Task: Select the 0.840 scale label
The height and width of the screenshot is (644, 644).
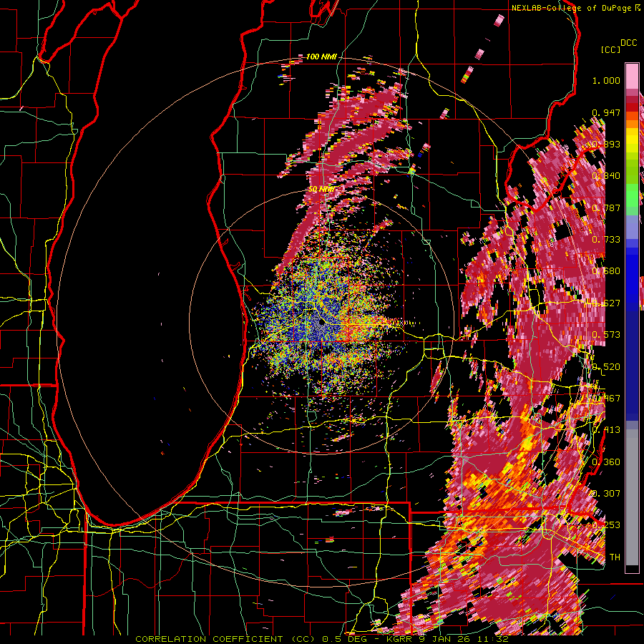Action: (x=606, y=176)
